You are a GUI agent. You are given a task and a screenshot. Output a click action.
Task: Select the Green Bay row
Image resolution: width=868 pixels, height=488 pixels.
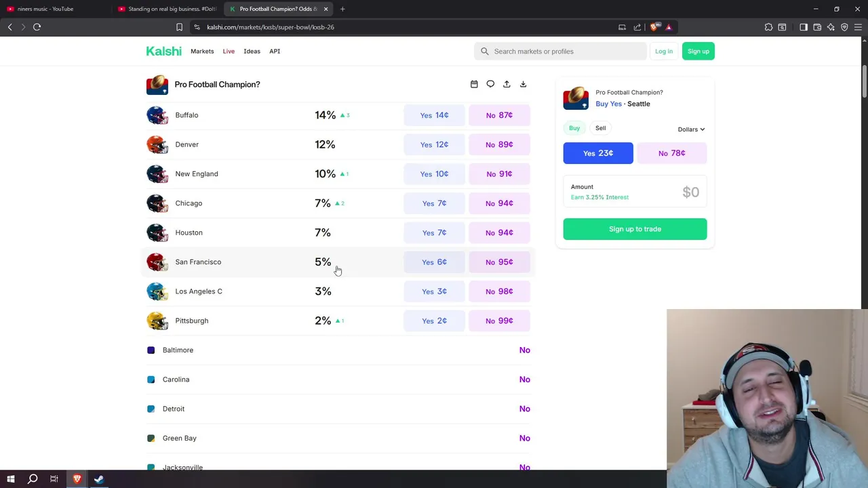coord(338,438)
